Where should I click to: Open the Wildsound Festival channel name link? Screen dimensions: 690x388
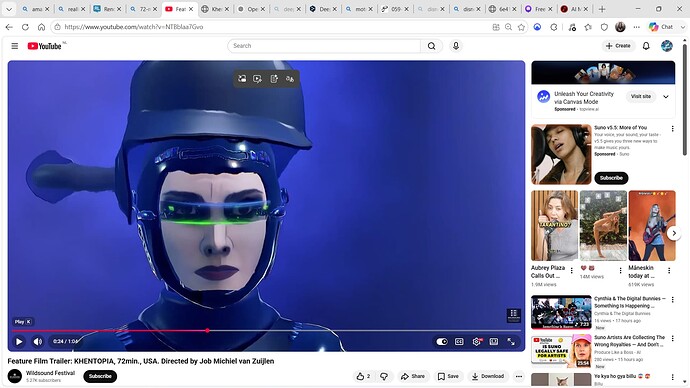point(50,373)
